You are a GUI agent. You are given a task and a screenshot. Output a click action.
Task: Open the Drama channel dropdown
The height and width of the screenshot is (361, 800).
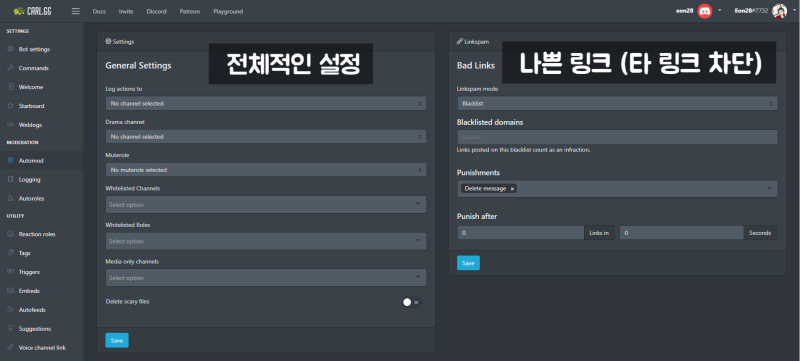[x=266, y=137]
